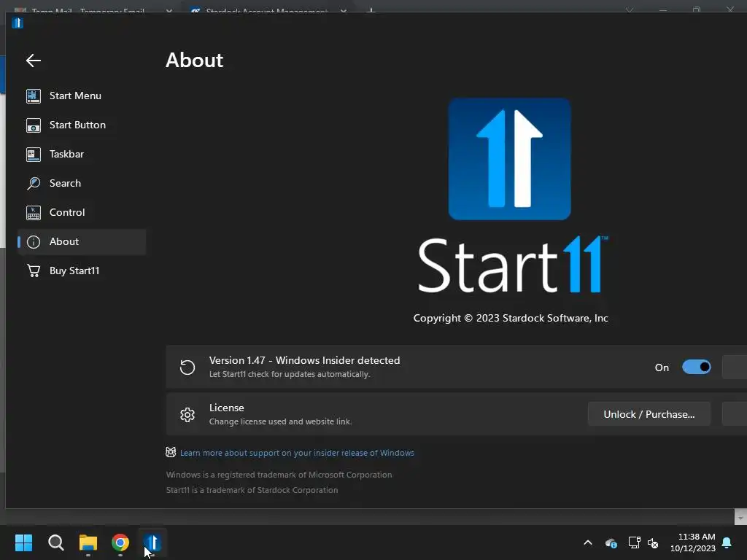Open the Buy Start11 page
Screen dimensions: 747x560
(82, 271)
